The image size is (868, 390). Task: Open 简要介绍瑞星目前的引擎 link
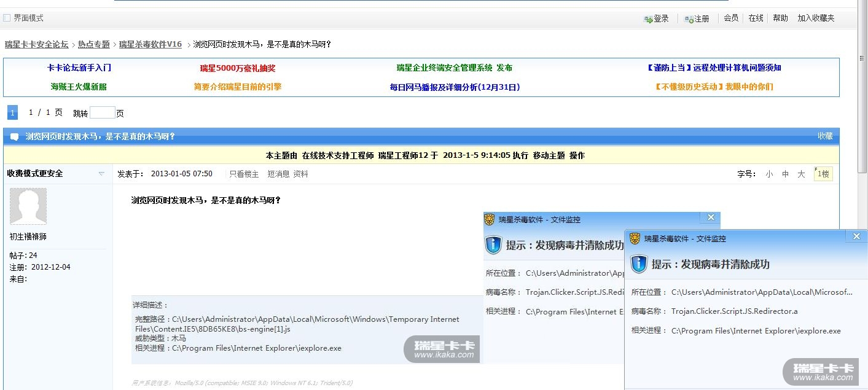pos(238,87)
